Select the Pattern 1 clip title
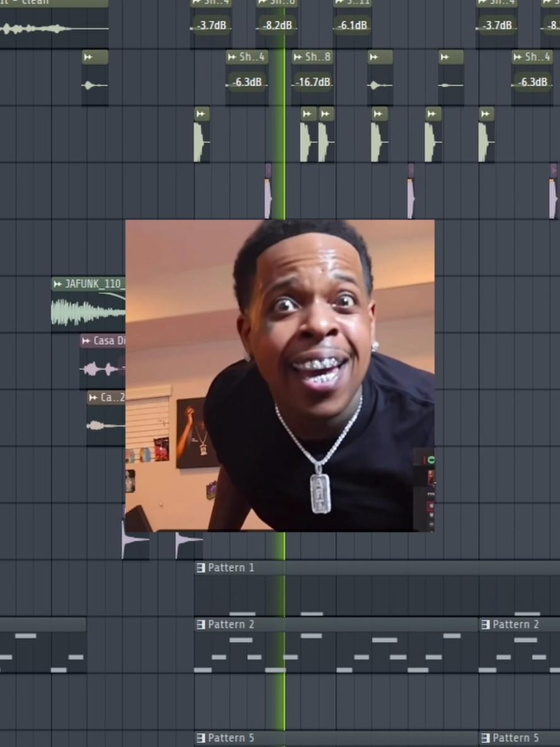 (x=231, y=567)
